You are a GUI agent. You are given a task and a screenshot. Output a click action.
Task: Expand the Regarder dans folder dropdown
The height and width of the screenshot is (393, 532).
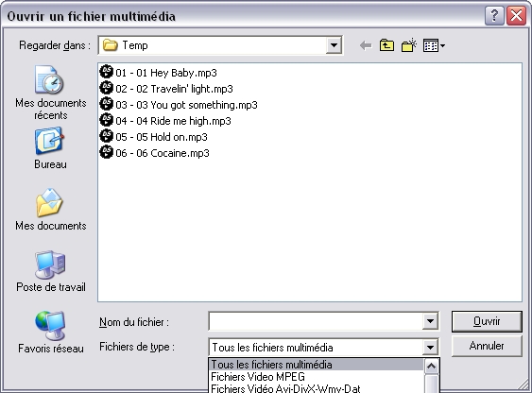[x=334, y=45]
